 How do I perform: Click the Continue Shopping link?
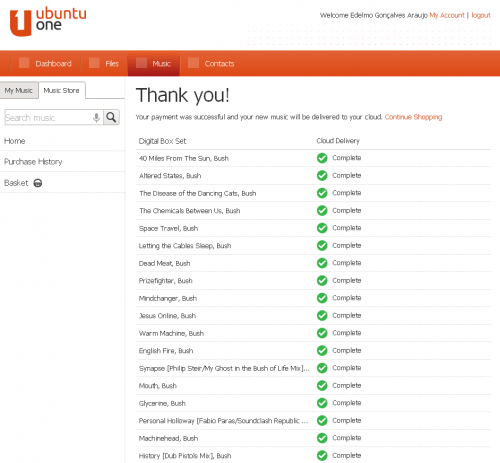point(413,117)
